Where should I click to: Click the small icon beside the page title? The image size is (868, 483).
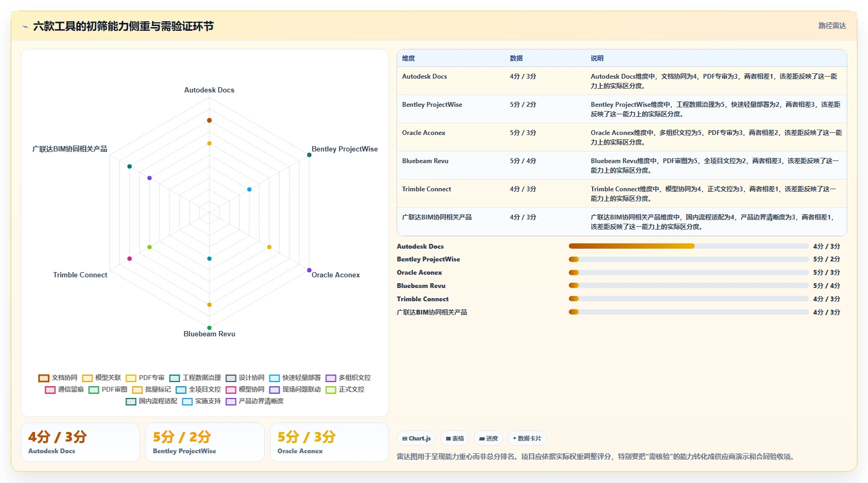[x=25, y=27]
